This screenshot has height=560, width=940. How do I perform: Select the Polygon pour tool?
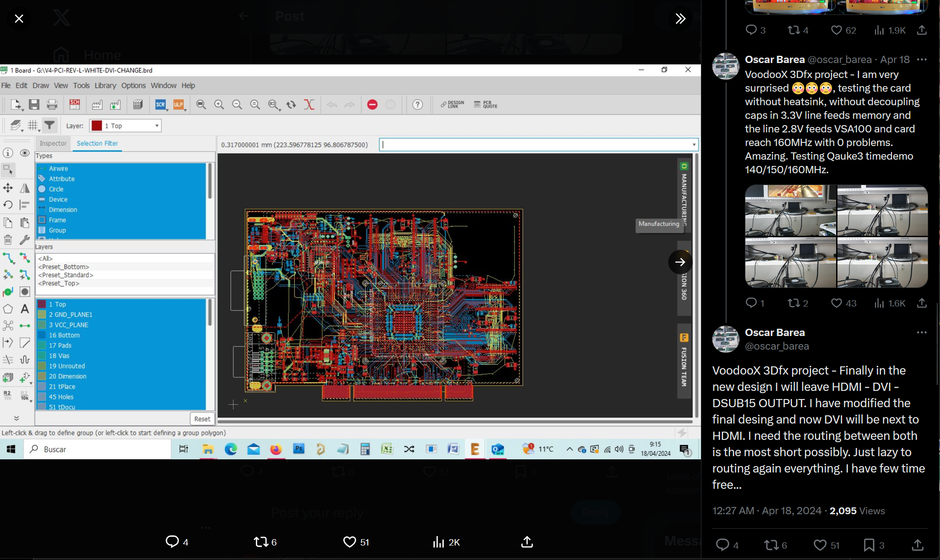tap(8, 309)
